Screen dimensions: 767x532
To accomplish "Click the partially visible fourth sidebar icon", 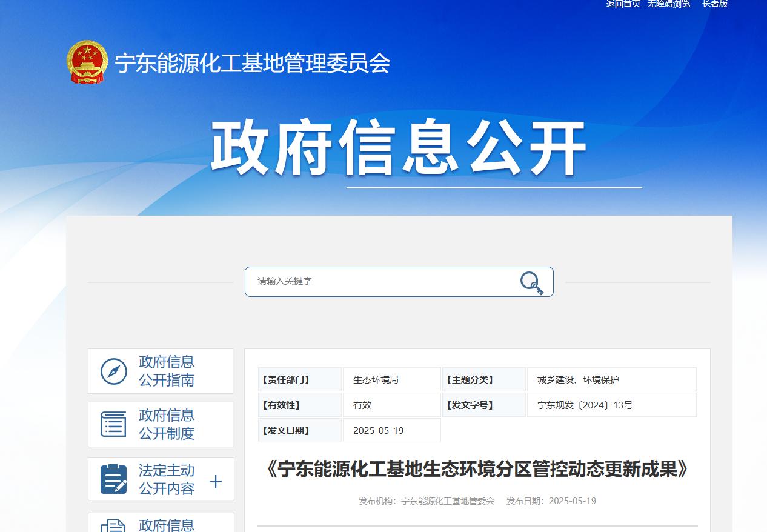I will point(113,525).
